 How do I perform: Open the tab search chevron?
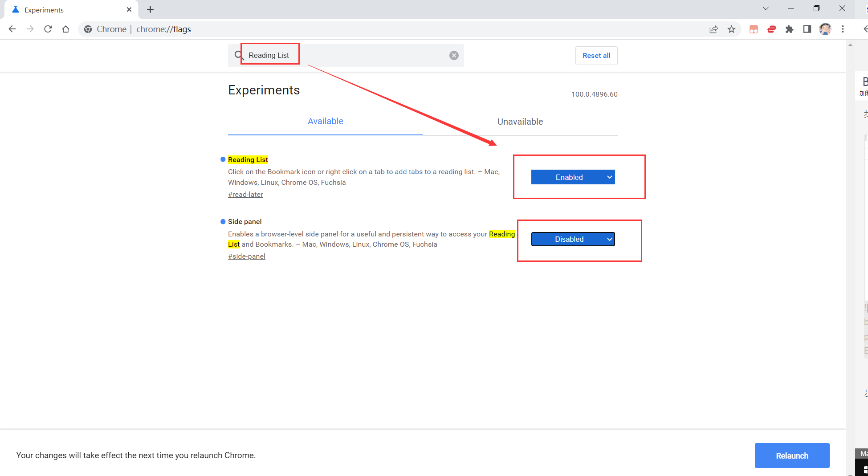point(766,8)
